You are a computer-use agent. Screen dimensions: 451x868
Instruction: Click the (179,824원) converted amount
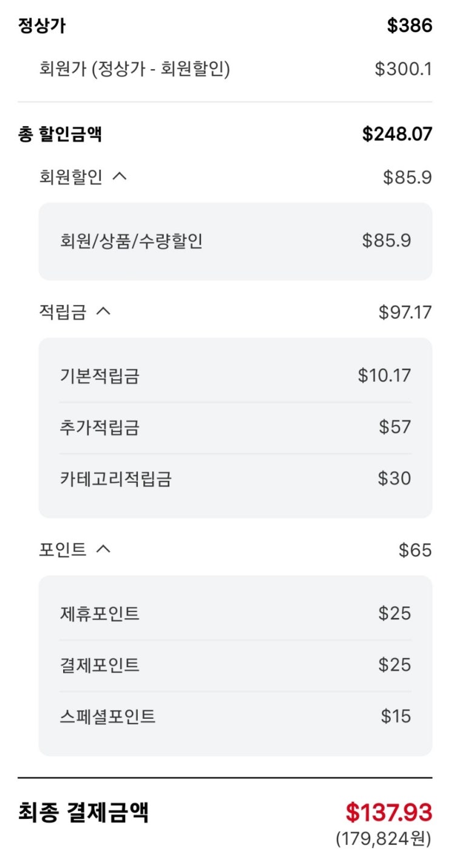point(383,839)
